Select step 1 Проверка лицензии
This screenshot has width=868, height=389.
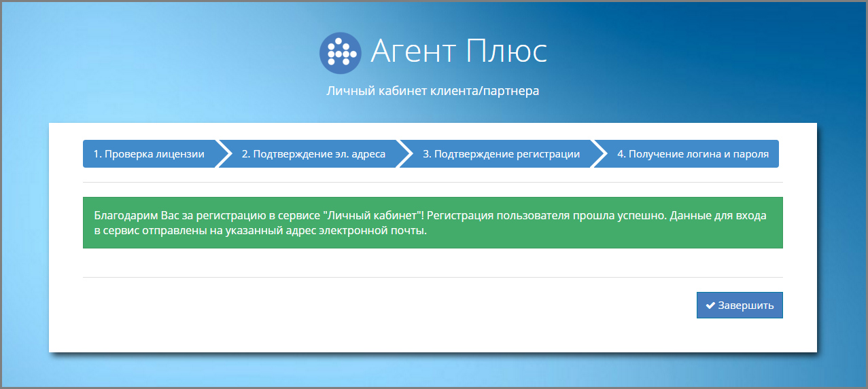pyautogui.click(x=149, y=154)
